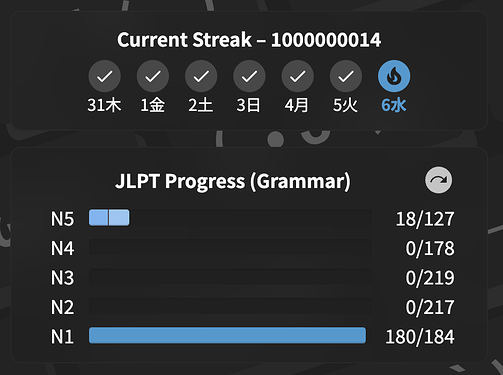Click the checkmark circle above 31木
The image size is (503, 375).
coord(105,76)
